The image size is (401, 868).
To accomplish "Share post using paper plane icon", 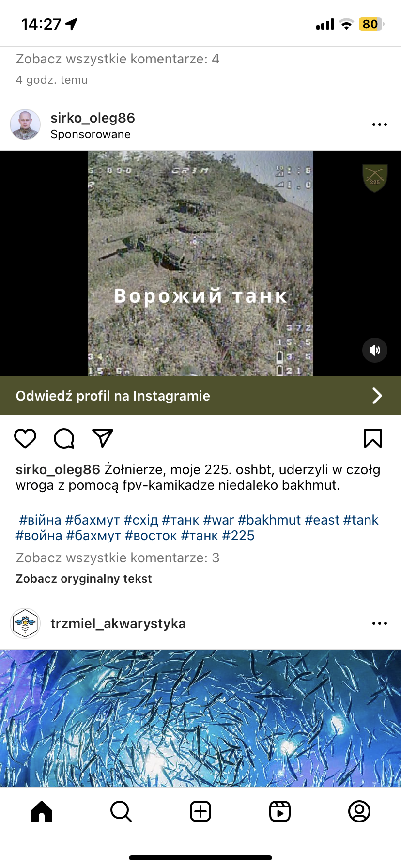I will (x=103, y=438).
